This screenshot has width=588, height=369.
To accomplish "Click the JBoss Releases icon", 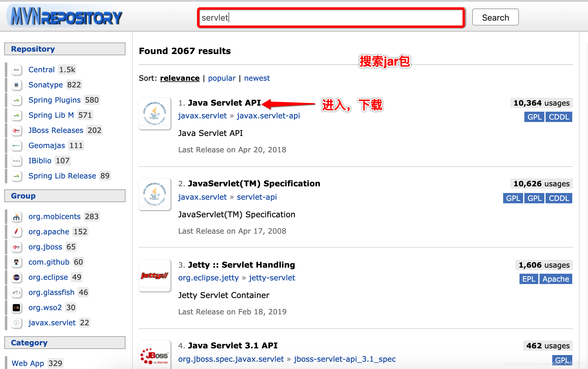I will click(x=17, y=130).
